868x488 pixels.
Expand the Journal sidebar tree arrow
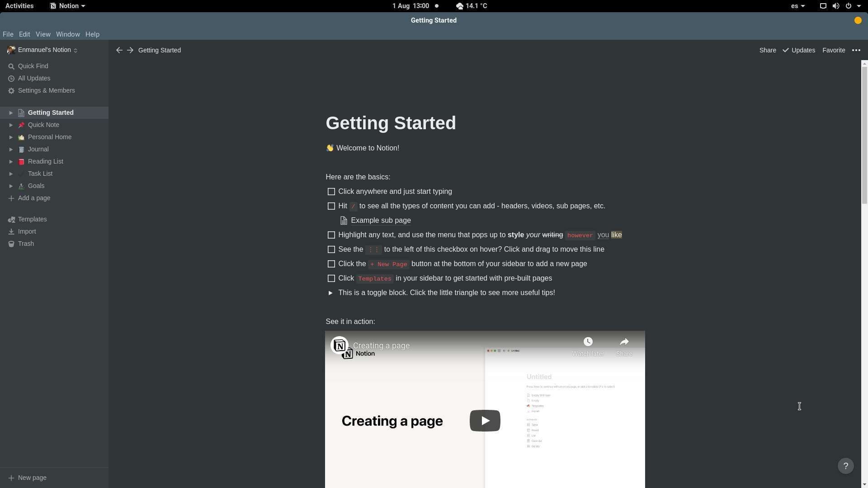pos(11,150)
